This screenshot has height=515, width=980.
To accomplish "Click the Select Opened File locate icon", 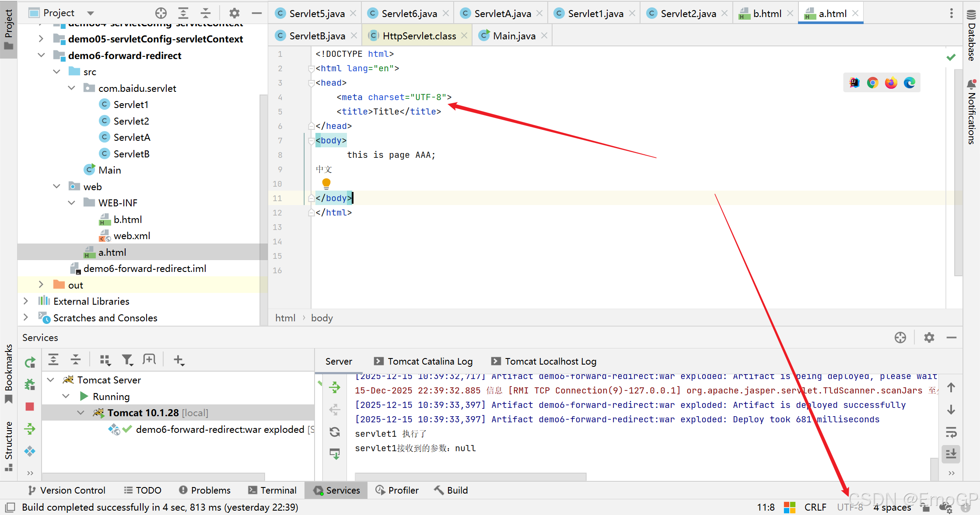I will (x=161, y=13).
